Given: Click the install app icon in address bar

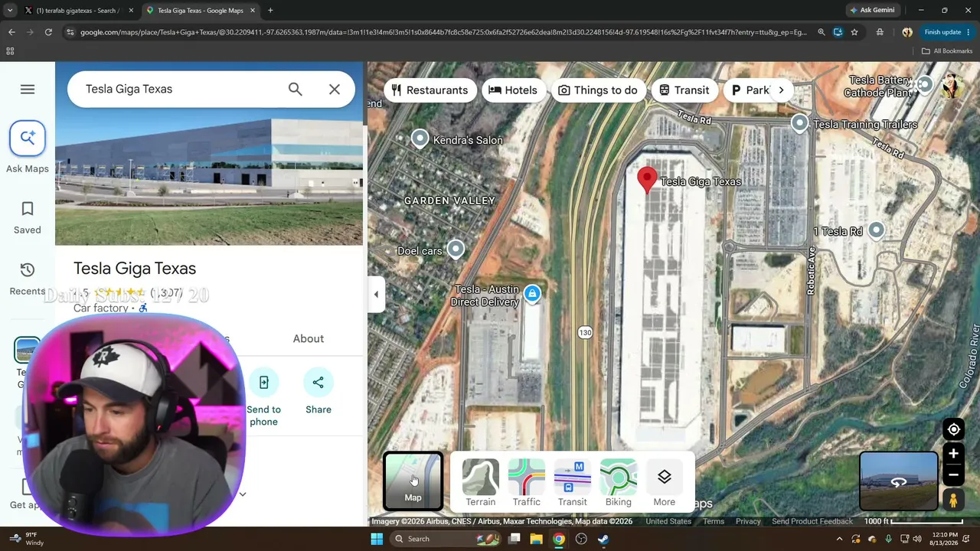Looking at the screenshot, I should coord(838,32).
